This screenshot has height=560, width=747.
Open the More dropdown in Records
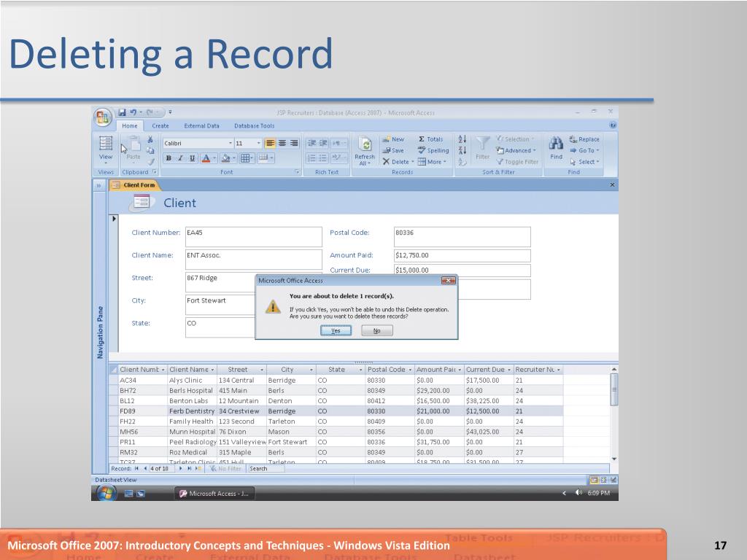[x=432, y=162]
